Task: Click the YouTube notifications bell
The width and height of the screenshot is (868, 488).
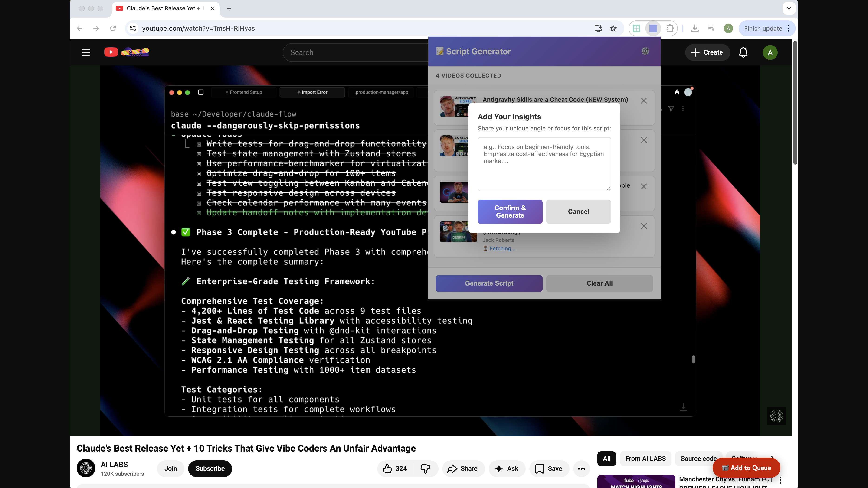Action: click(x=743, y=52)
